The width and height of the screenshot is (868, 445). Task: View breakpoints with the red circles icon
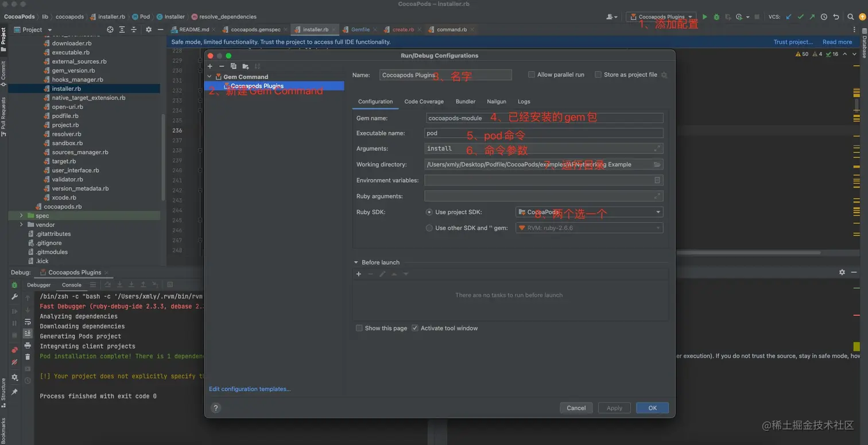point(14,350)
